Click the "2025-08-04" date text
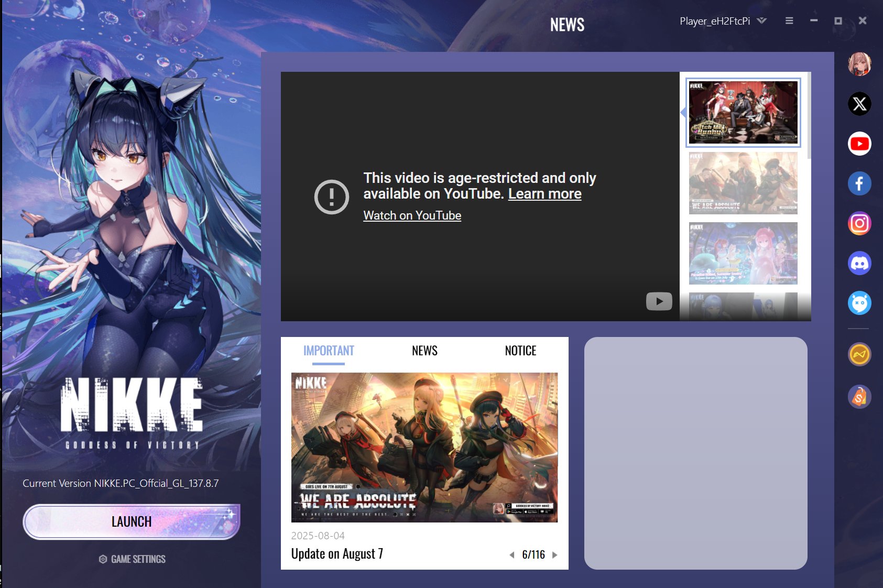Image resolution: width=883 pixels, height=588 pixels. pos(318,536)
